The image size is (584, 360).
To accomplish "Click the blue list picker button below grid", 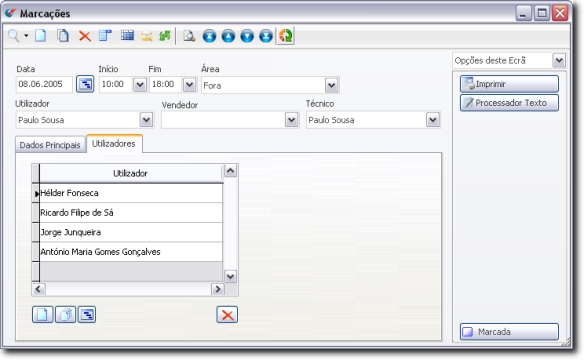I will (x=87, y=315).
